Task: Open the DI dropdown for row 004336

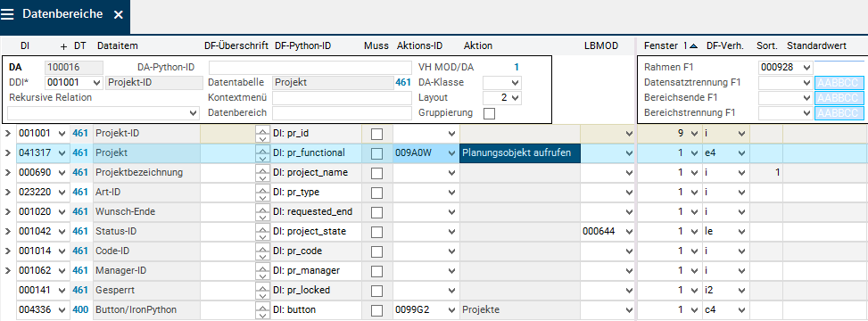Action: point(62,310)
